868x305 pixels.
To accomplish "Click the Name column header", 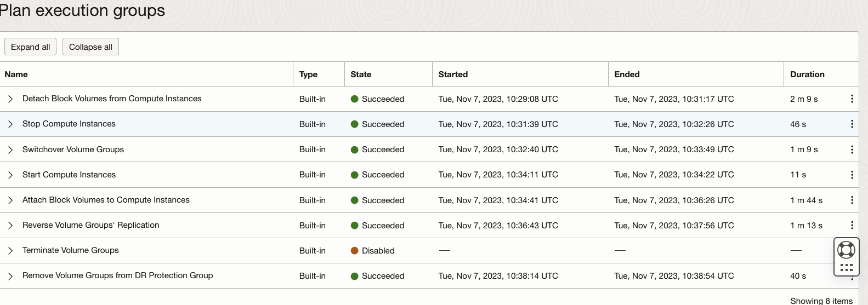I will (x=16, y=74).
